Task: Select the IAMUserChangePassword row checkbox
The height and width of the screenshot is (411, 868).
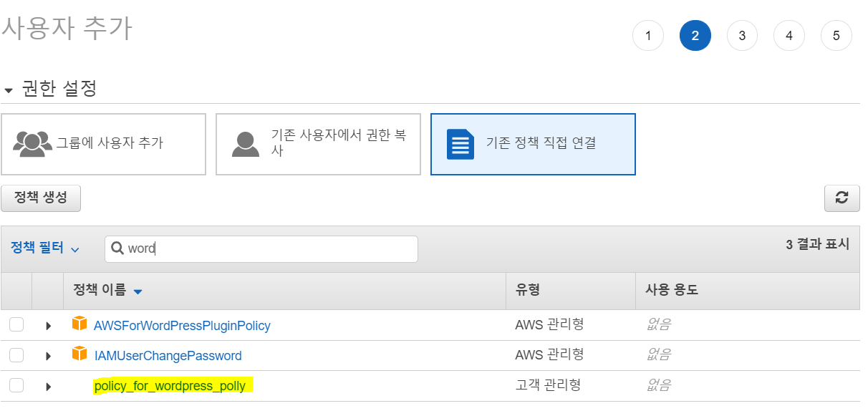Action: (16, 355)
